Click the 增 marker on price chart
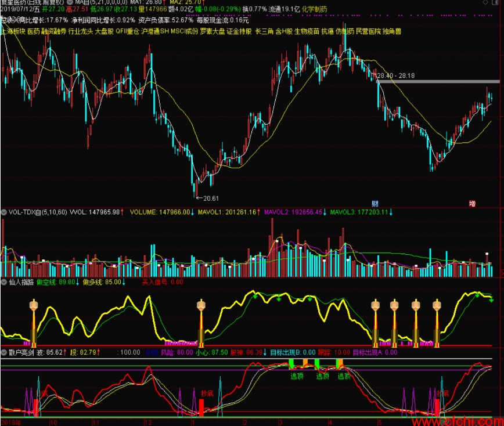504x426 pixels. coord(472,204)
